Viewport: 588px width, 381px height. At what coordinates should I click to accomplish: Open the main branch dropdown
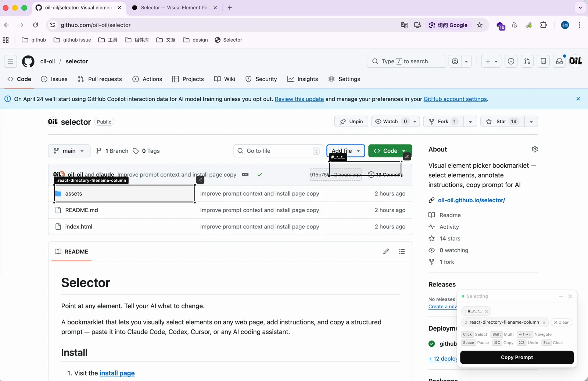(x=69, y=151)
